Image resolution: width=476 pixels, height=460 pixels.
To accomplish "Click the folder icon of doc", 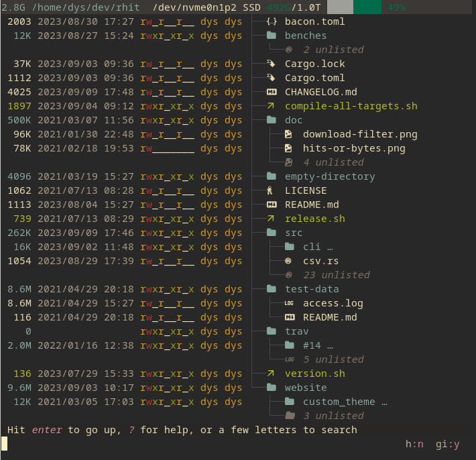I will tap(272, 120).
